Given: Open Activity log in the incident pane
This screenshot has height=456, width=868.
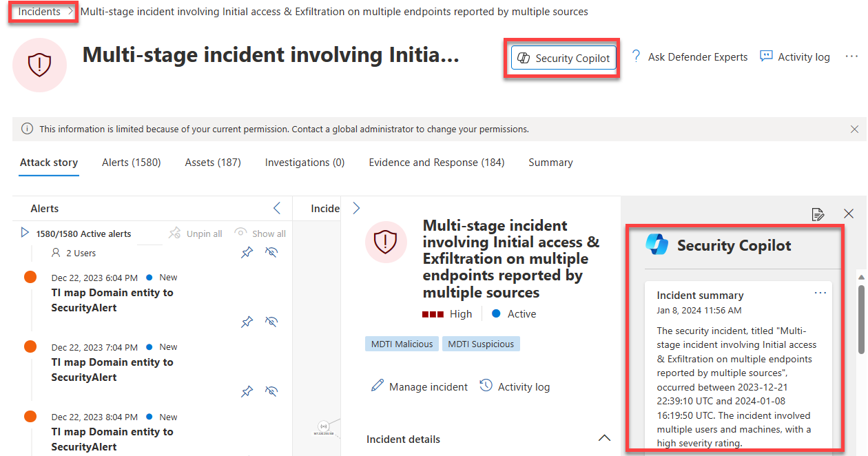Looking at the screenshot, I should [515, 386].
